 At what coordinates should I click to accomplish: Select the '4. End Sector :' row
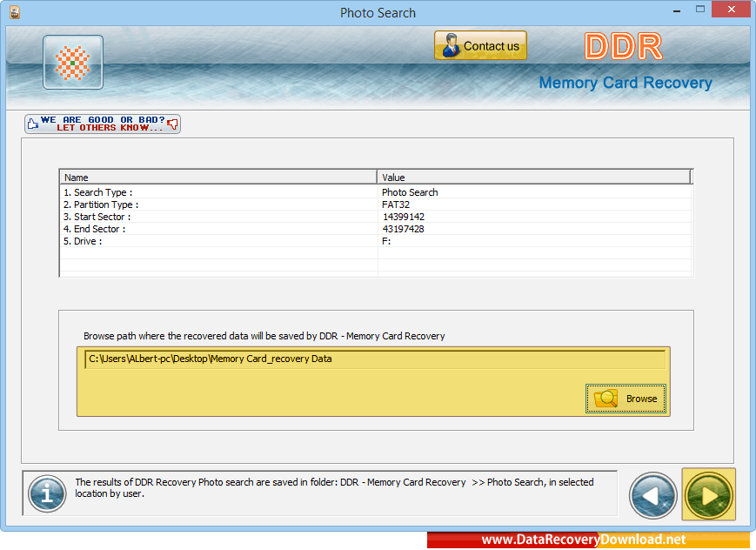(376, 229)
